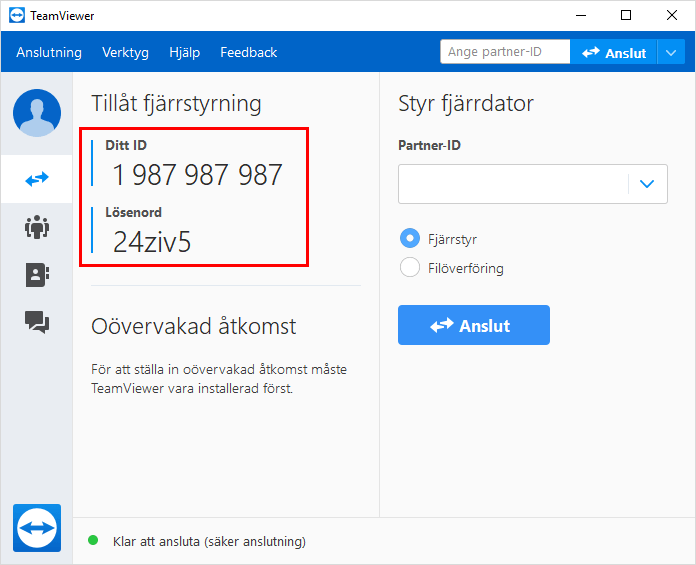Open the Meeting sidebar icon
This screenshot has width=696, height=565.
[x=37, y=227]
